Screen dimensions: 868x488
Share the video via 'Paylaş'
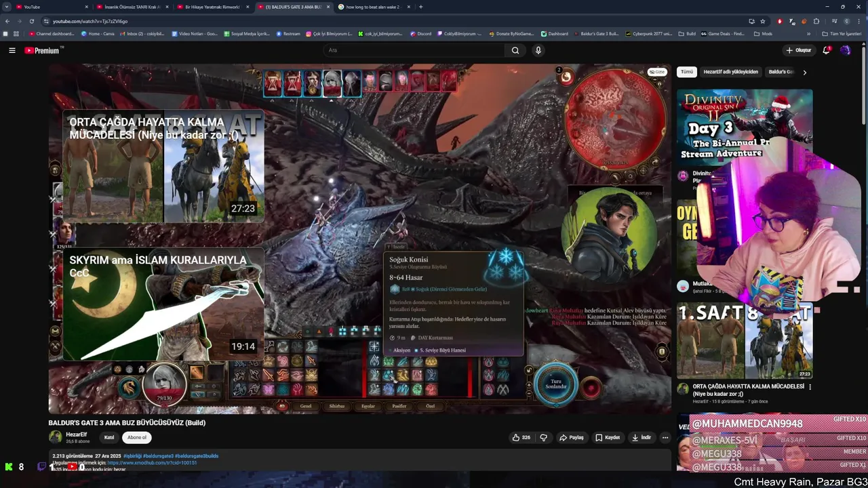[x=571, y=437]
